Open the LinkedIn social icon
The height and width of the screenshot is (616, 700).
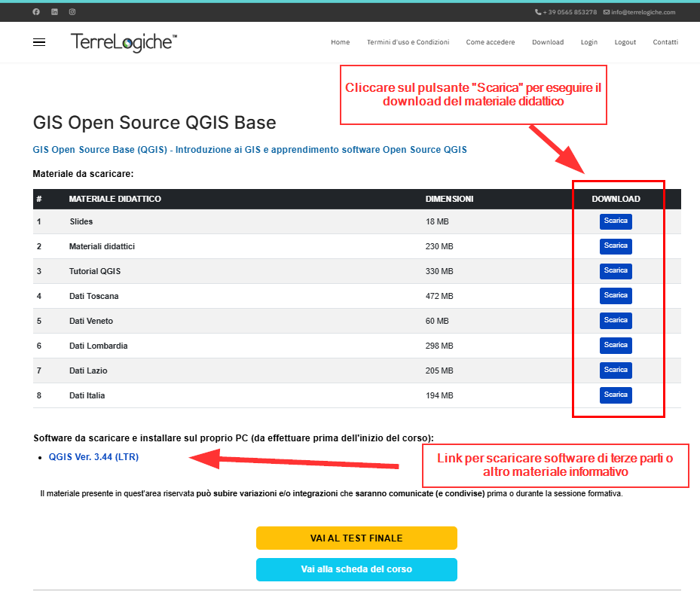tap(54, 12)
